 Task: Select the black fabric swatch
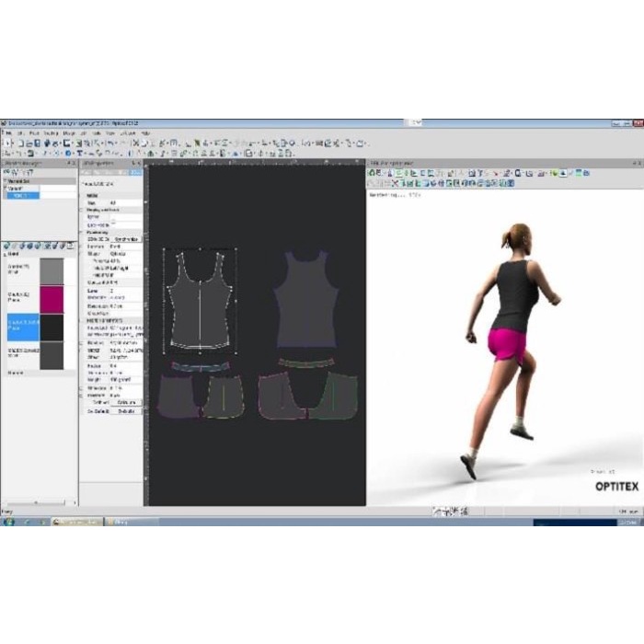[52, 328]
